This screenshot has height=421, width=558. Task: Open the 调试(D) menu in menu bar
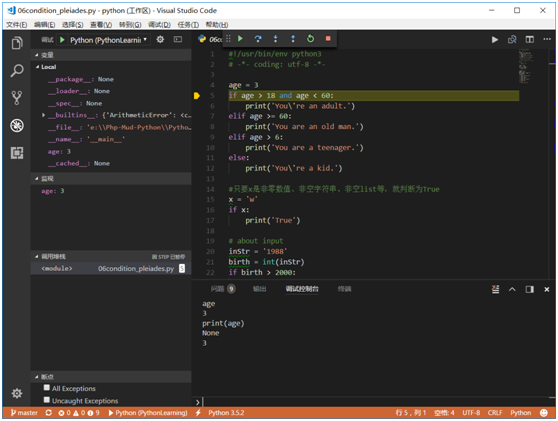[x=159, y=25]
